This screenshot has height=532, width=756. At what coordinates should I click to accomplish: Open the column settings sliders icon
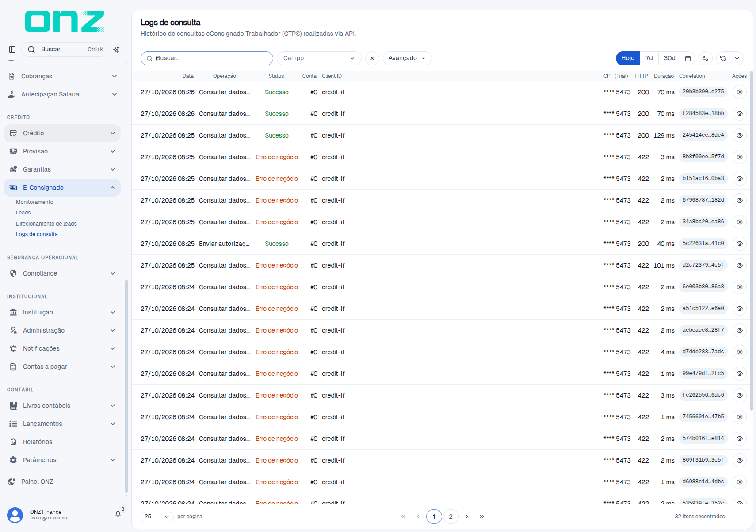click(706, 58)
